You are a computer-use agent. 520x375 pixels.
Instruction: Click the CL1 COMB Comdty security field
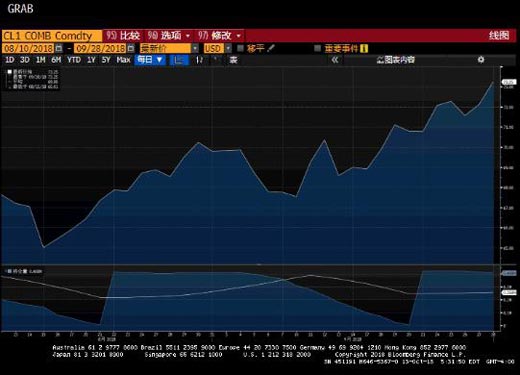coord(52,36)
